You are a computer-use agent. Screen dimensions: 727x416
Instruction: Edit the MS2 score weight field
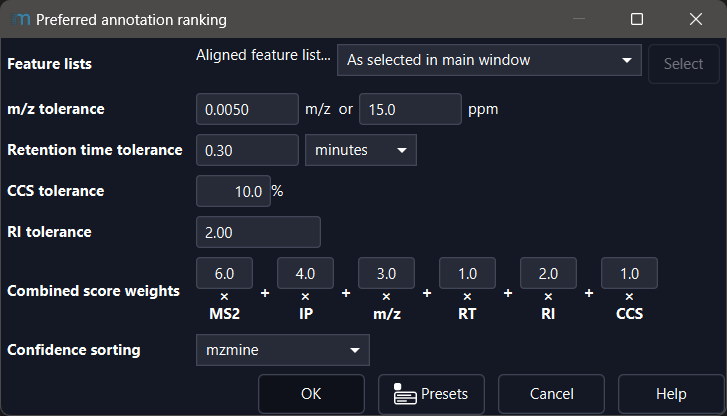click(224, 273)
